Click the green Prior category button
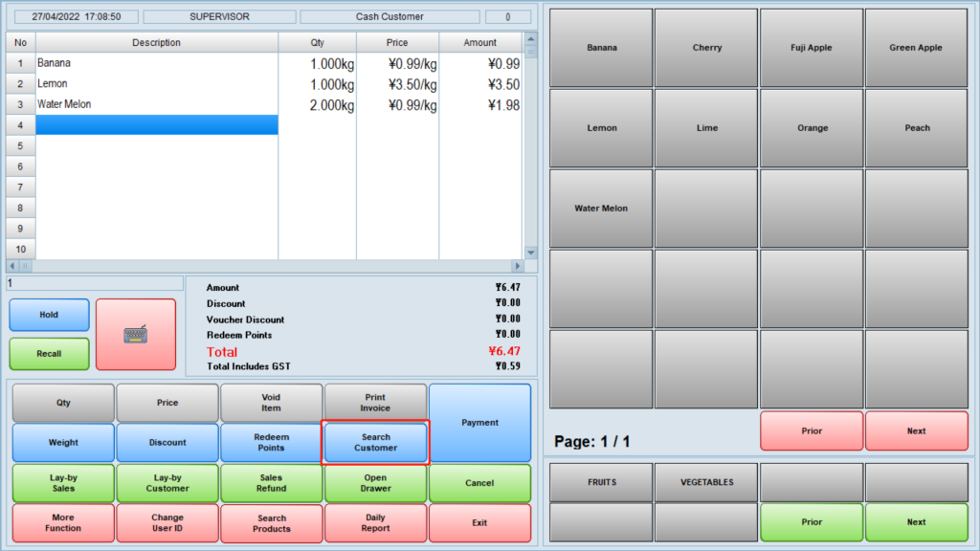 click(812, 522)
